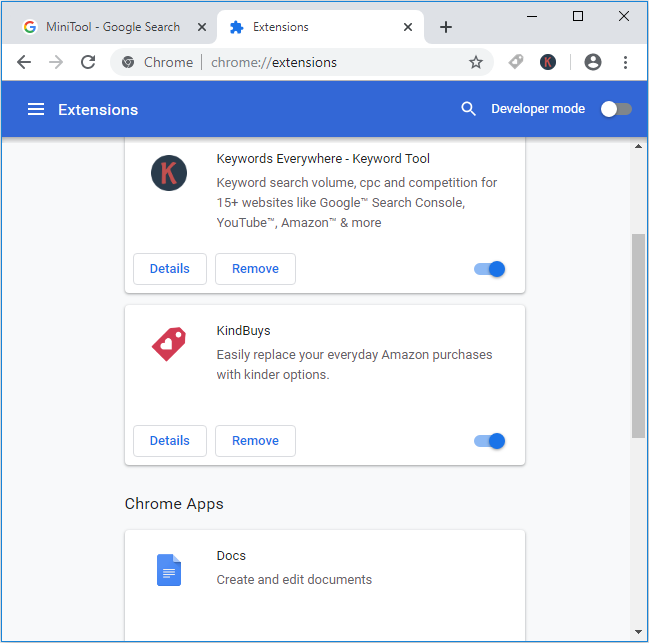Go back using the browser back arrow
The height and width of the screenshot is (643, 649).
click(24, 62)
